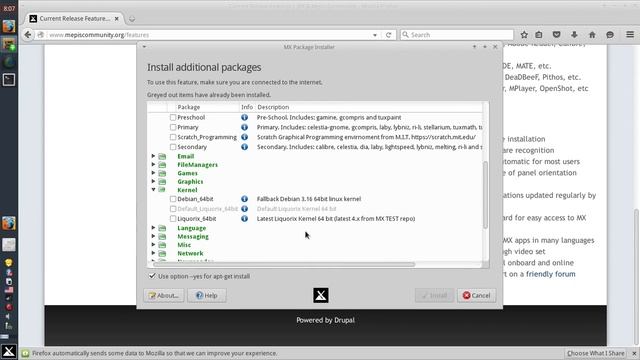Open Firefox Hello chat icon

610,35
